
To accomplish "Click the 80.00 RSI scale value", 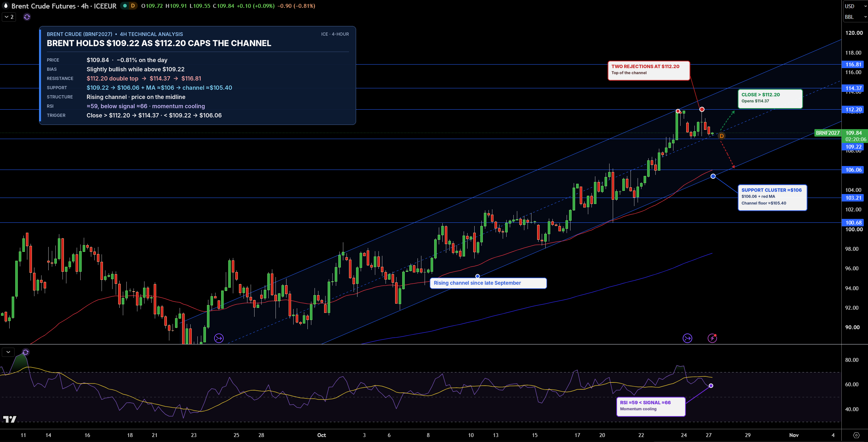I will 852,360.
